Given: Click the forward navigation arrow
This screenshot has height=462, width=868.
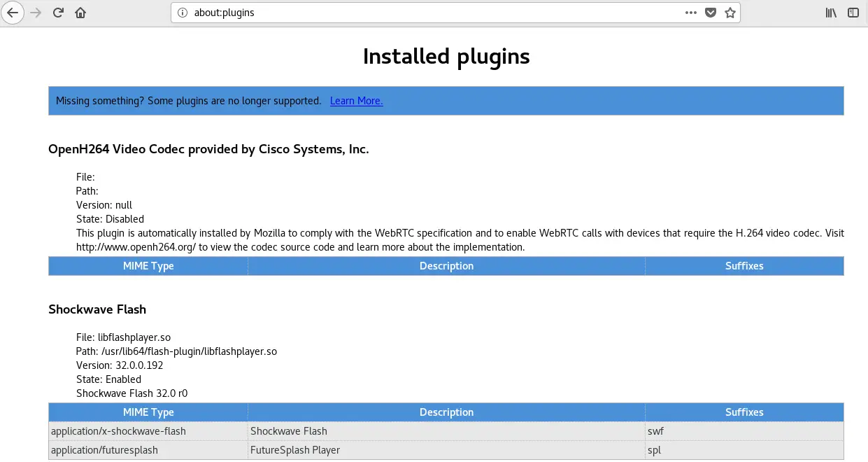Looking at the screenshot, I should coord(34,12).
